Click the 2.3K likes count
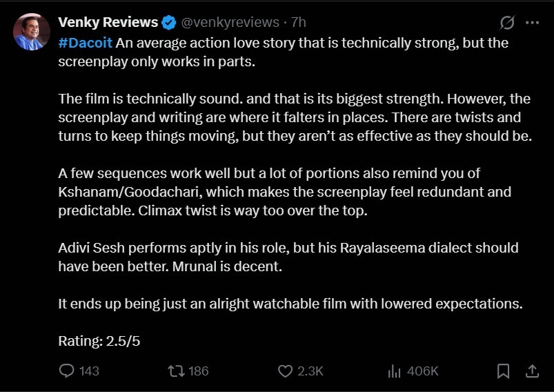 coord(310,371)
